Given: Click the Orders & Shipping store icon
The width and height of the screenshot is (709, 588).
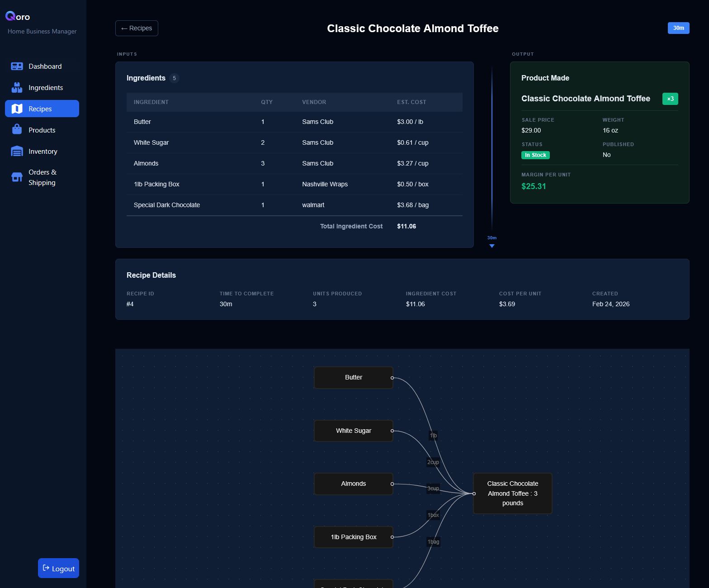Looking at the screenshot, I should tap(17, 177).
